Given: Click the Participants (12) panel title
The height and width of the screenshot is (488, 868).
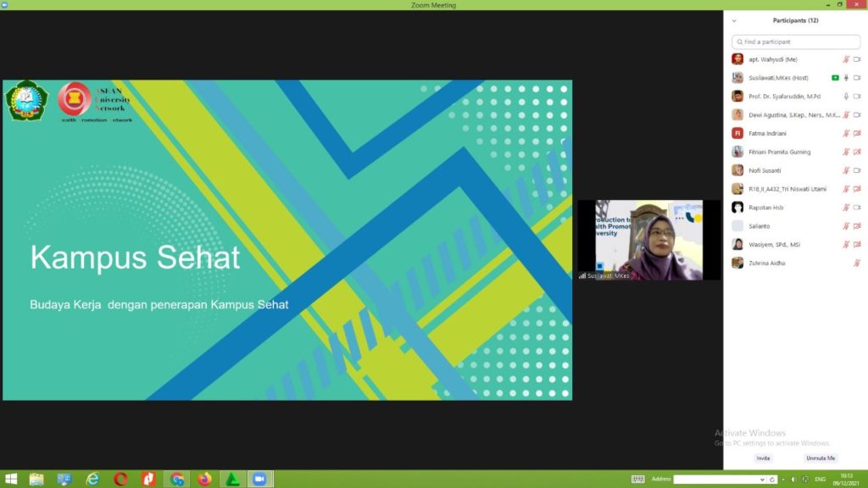Looking at the screenshot, I should (795, 20).
